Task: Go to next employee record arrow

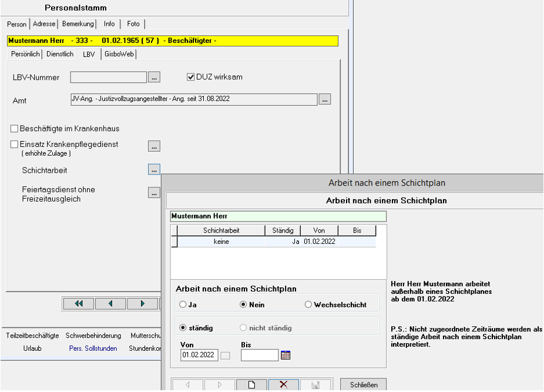Action: [142, 304]
